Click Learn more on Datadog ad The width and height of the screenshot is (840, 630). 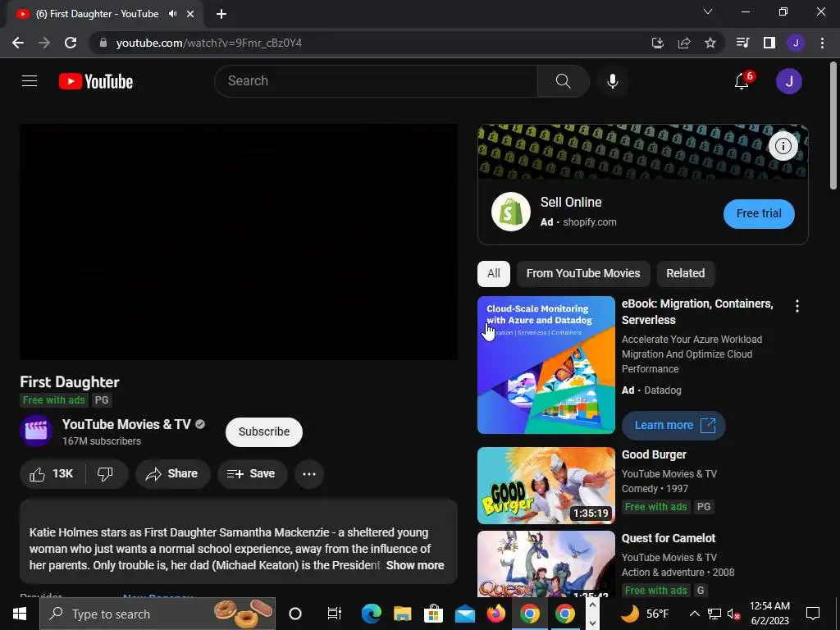pyautogui.click(x=673, y=426)
